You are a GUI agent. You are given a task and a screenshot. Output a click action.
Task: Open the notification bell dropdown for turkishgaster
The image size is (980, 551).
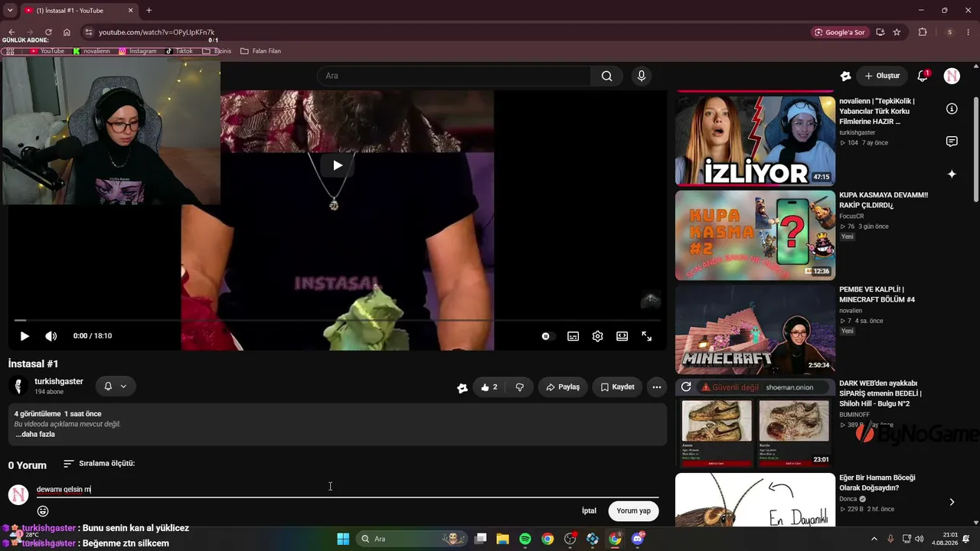116,386
